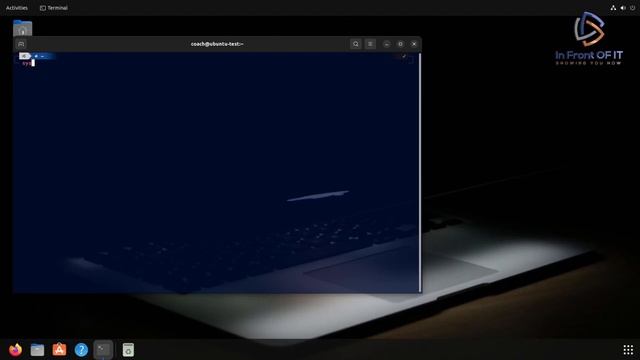Viewport: 640px width, 360px height.
Task: Click the terminal vertical scrollbar
Action: [420, 172]
